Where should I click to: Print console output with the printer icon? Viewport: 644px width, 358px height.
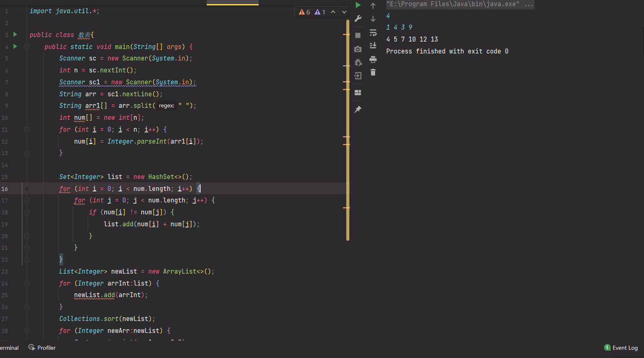[373, 60]
